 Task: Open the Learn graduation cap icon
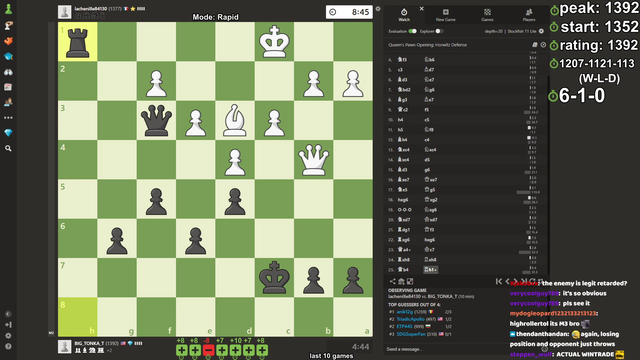(x=8, y=56)
